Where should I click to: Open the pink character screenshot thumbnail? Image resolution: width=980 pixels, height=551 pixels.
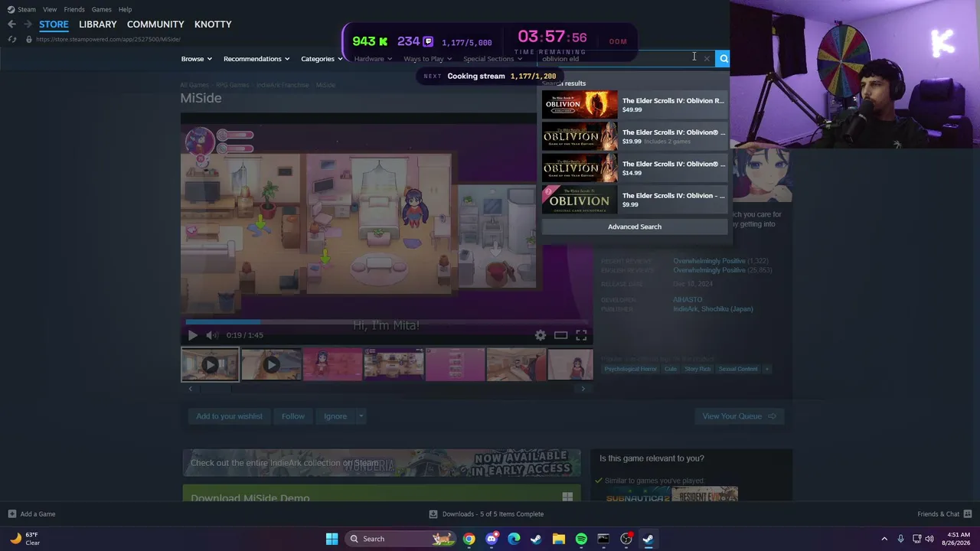pos(332,364)
